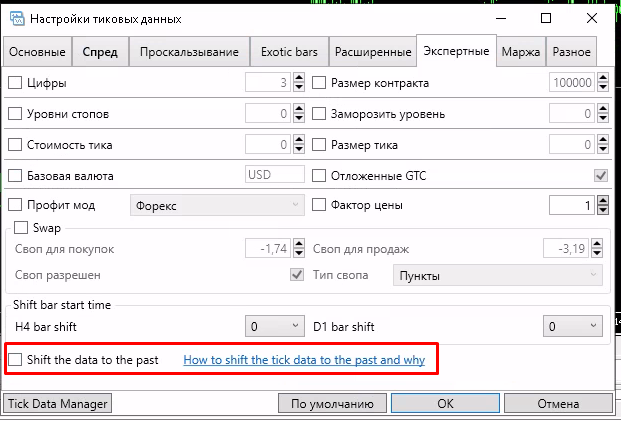Open How to shift the tick data link
Image resolution: width=621 pixels, height=421 pixels.
(304, 360)
